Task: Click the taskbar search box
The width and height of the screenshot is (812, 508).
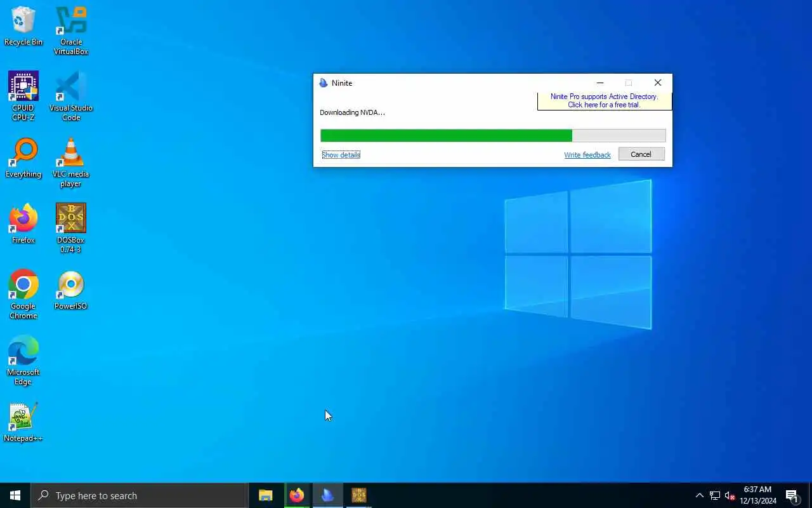Action: (140, 495)
